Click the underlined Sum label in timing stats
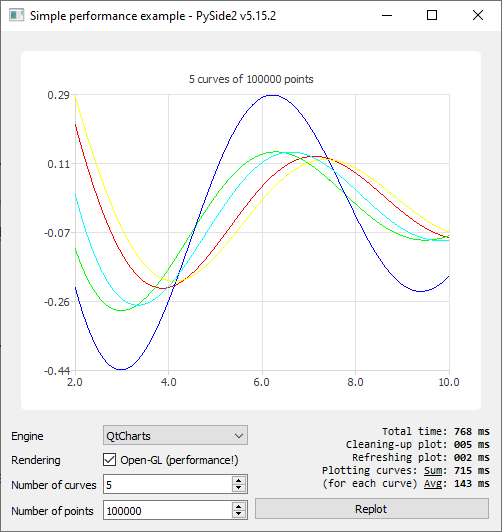 click(x=433, y=471)
